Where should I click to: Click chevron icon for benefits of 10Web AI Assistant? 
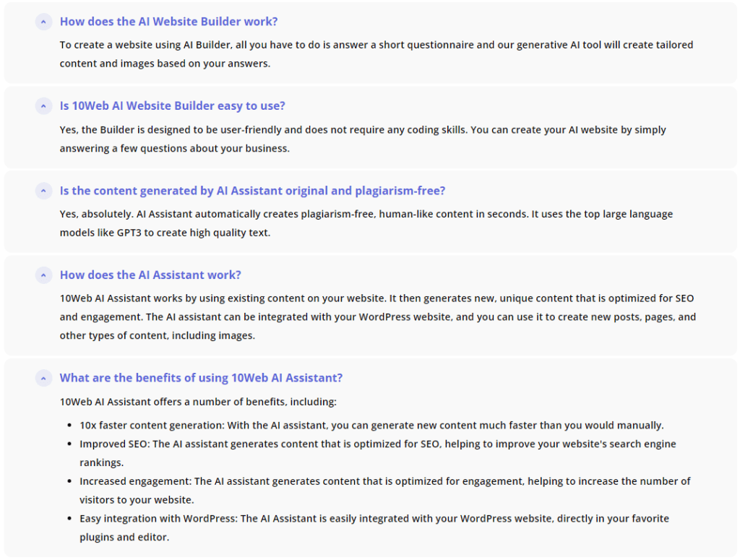43,379
